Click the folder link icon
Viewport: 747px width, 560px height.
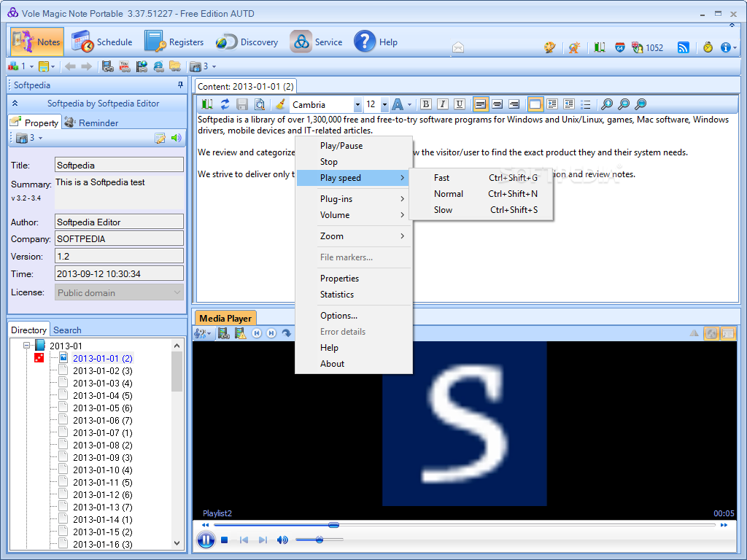coord(175,66)
